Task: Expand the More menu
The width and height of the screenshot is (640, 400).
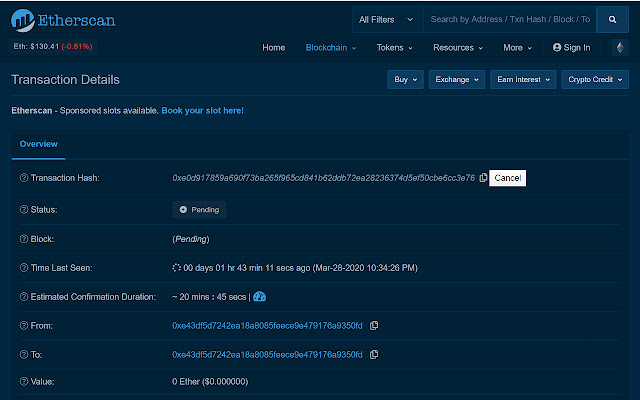Action: [x=517, y=48]
